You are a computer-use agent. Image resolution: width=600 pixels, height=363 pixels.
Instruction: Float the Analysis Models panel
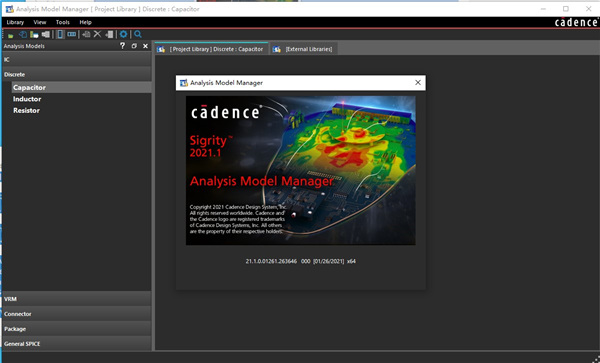(x=134, y=46)
